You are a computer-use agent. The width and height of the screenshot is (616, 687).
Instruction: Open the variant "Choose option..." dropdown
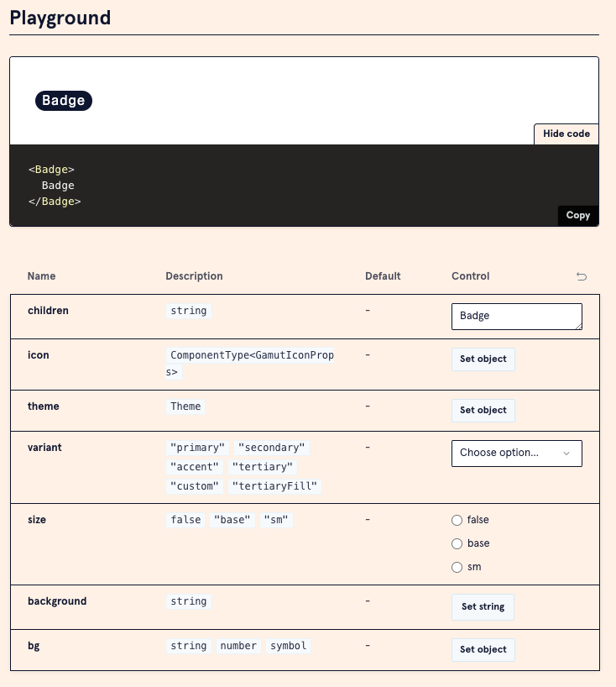point(516,453)
